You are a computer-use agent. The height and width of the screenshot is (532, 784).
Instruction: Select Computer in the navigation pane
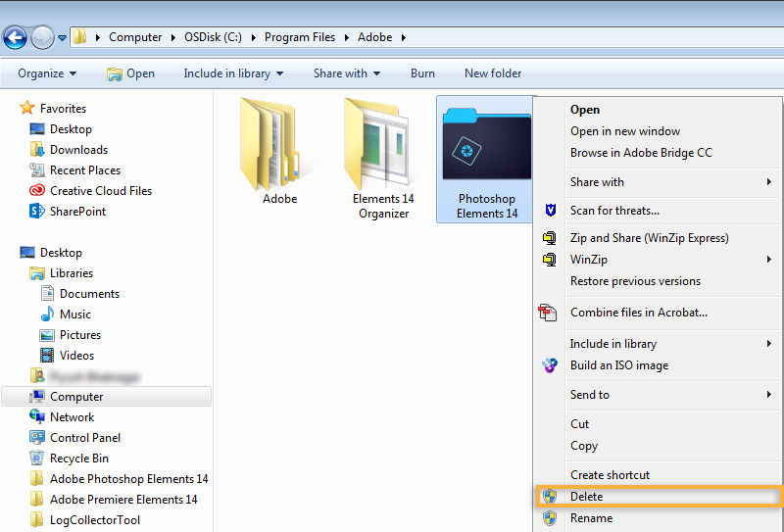click(x=107, y=397)
